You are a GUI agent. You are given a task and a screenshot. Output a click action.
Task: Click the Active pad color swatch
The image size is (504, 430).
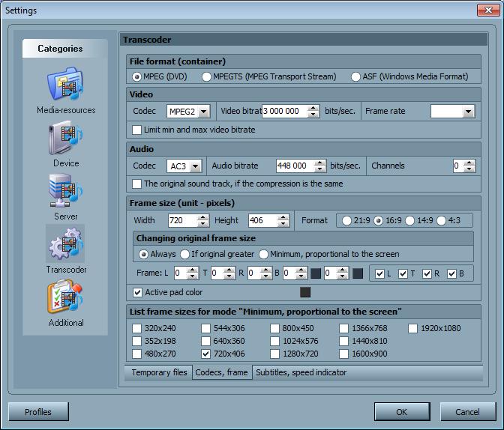point(305,292)
